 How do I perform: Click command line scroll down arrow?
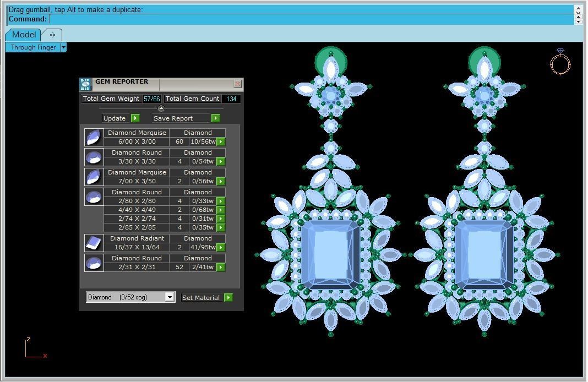click(579, 21)
